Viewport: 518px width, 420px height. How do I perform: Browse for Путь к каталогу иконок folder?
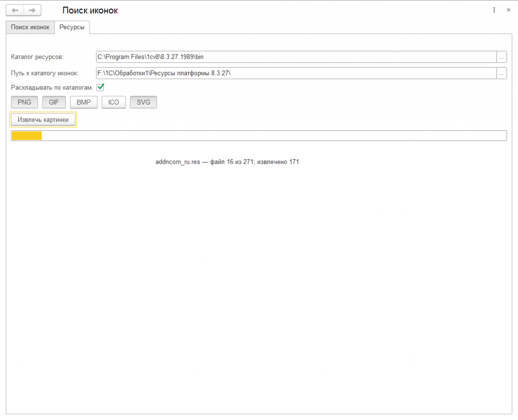point(501,73)
